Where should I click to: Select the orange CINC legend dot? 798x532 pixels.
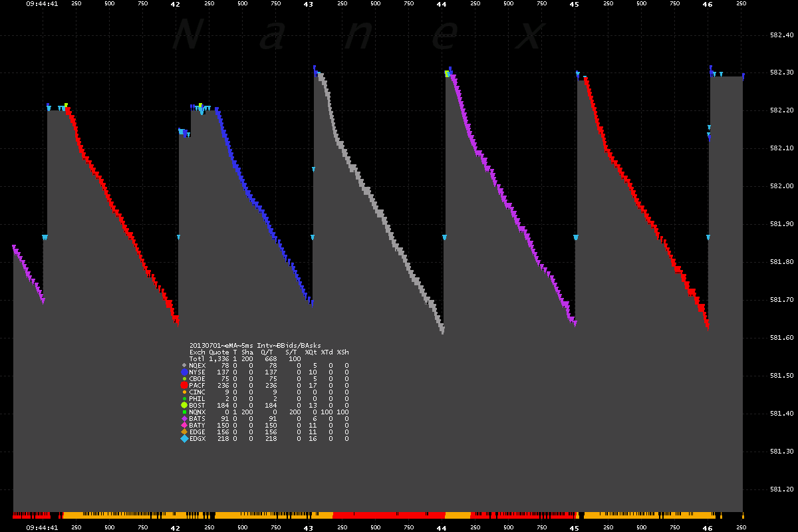pos(184,392)
